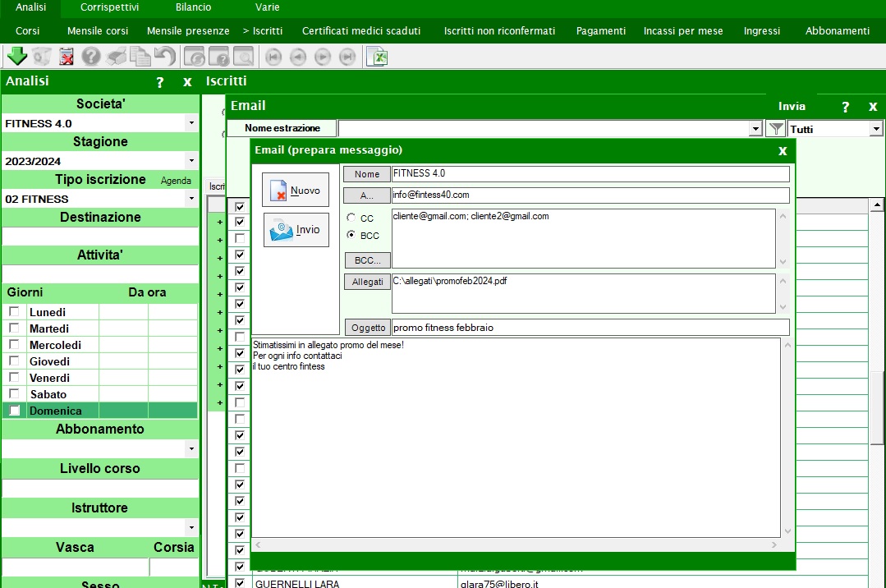This screenshot has width=886, height=588.
Task: Click the BCC... address button
Action: tap(367, 260)
